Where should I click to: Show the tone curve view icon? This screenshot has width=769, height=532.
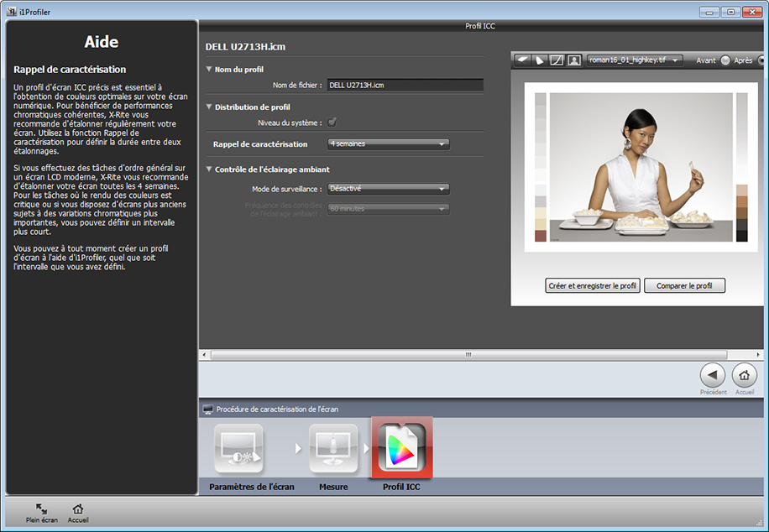(x=557, y=60)
